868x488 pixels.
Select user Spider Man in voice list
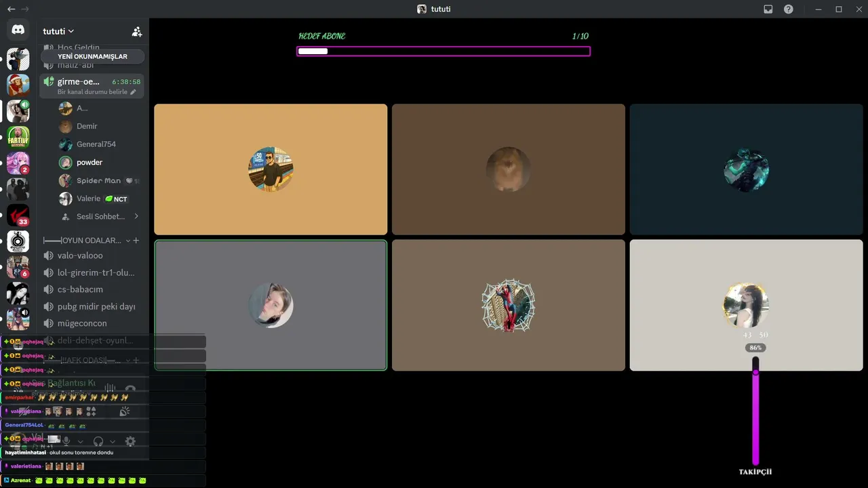(99, 181)
